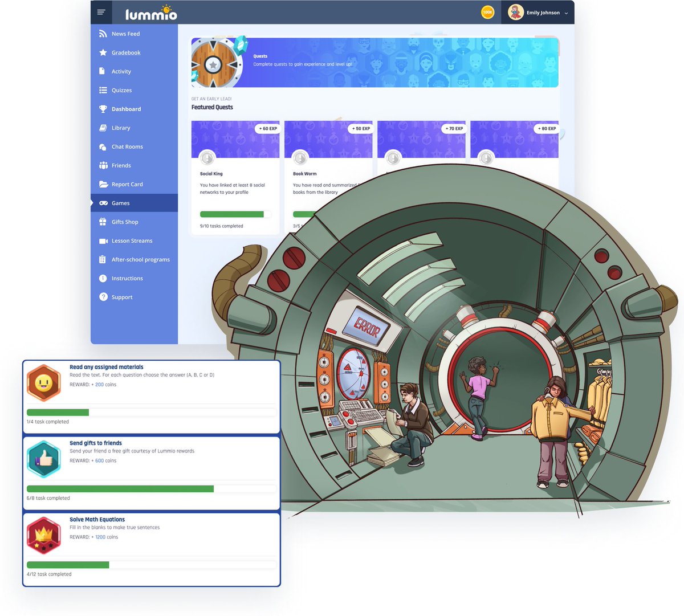
Task: Open the Read any assigned materials task
Action: 107,367
